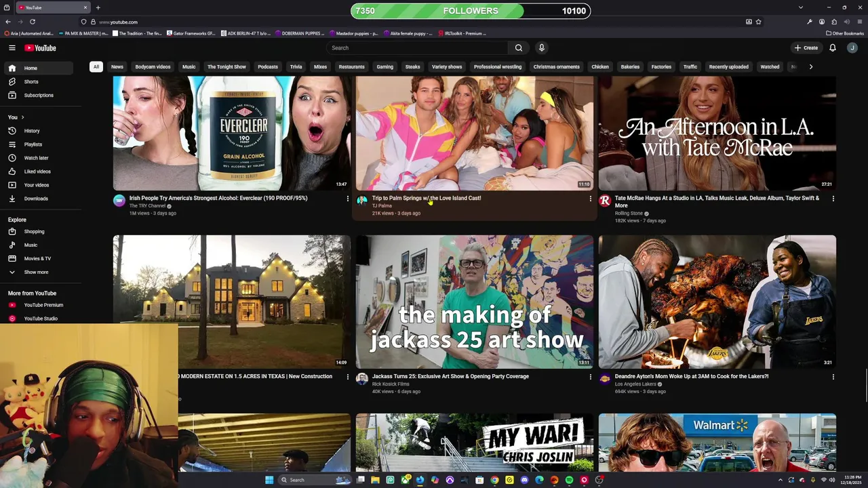
Task: Select the All filter chip
Action: [x=96, y=66]
